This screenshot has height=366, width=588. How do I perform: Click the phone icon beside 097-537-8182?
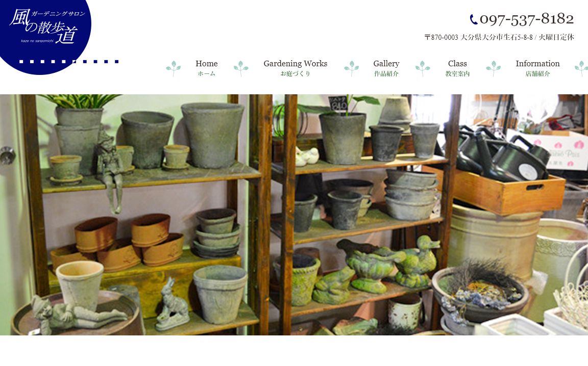click(474, 19)
